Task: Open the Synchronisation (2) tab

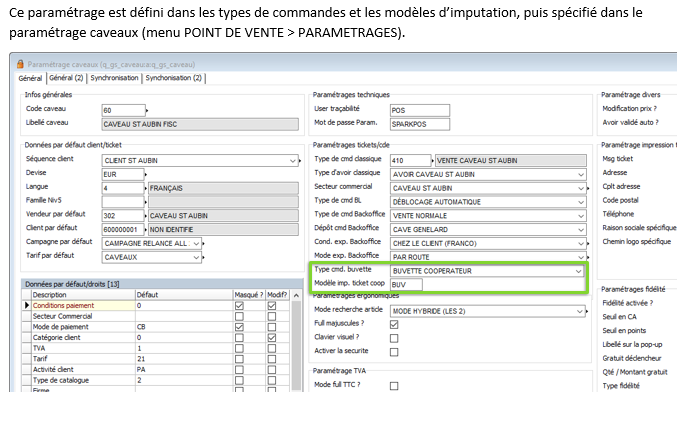Action: coord(174,78)
